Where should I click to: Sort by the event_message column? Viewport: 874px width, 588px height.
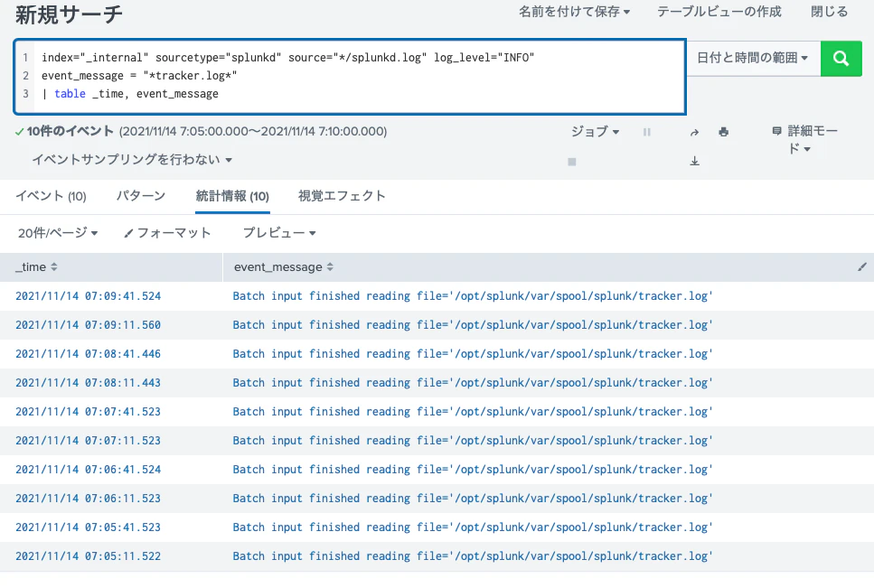pyautogui.click(x=283, y=267)
